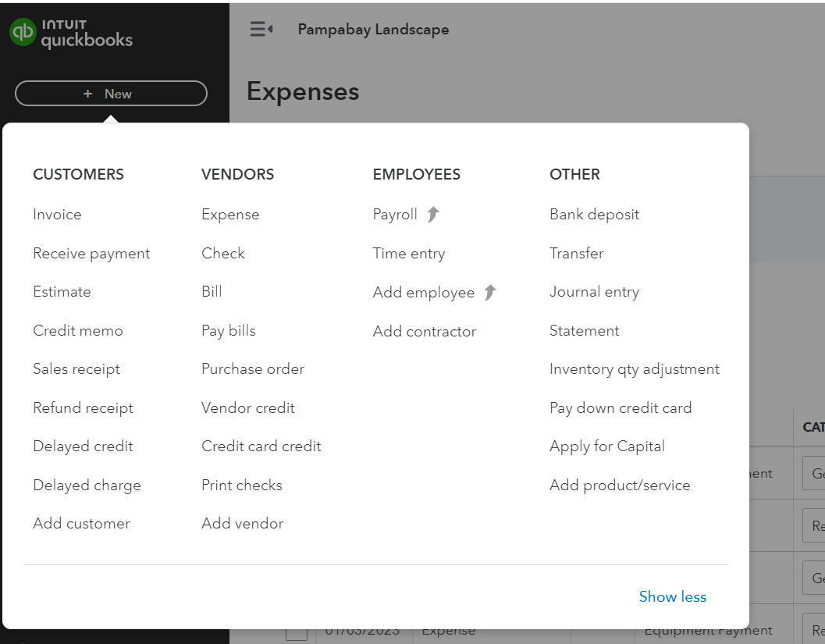Create a new Check
This screenshot has height=644, width=825.
(222, 253)
